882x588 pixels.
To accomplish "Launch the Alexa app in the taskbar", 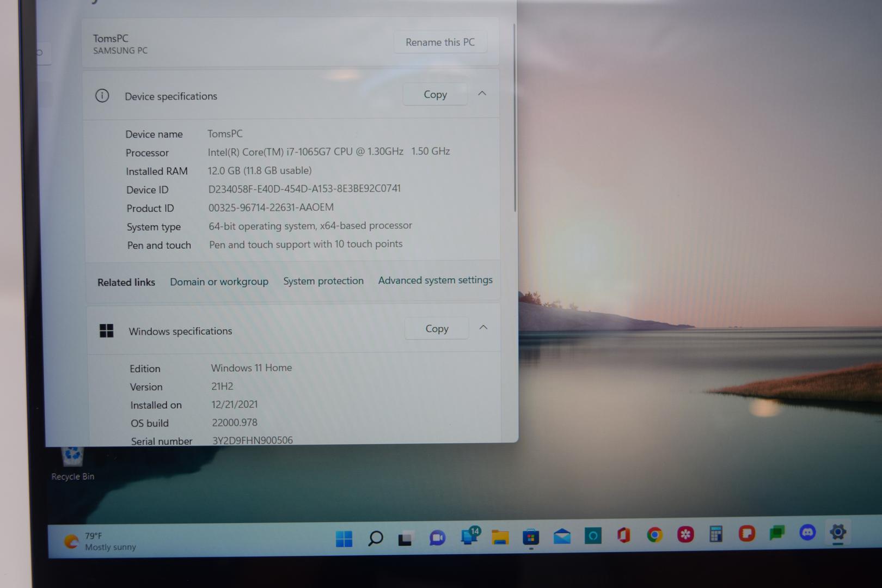I will pyautogui.click(x=593, y=536).
